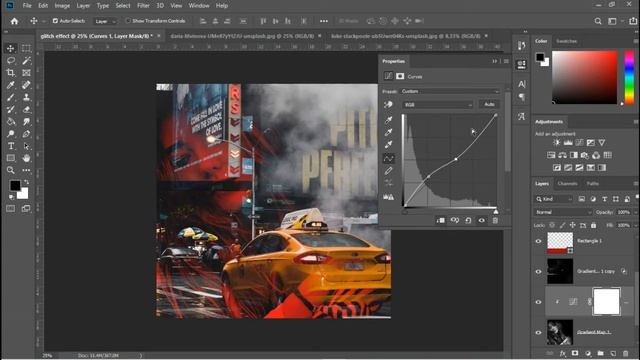Select the Brush tool
640x360 pixels.
tap(11, 97)
